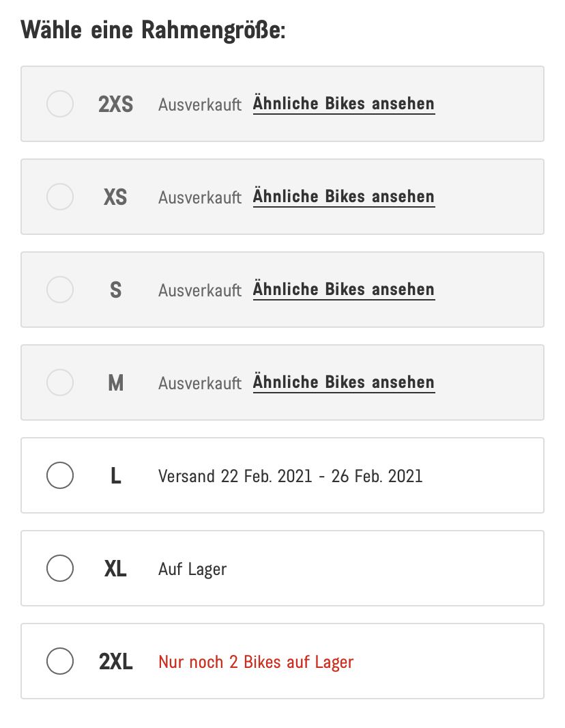Click the 'Ausverkauft' text in 2XS row
The image size is (565, 728).
(200, 105)
